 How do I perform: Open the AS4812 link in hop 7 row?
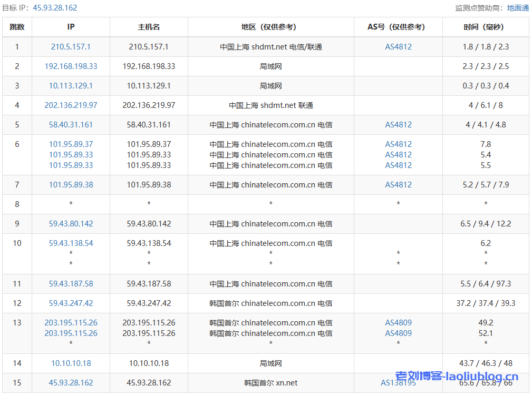[398, 185]
